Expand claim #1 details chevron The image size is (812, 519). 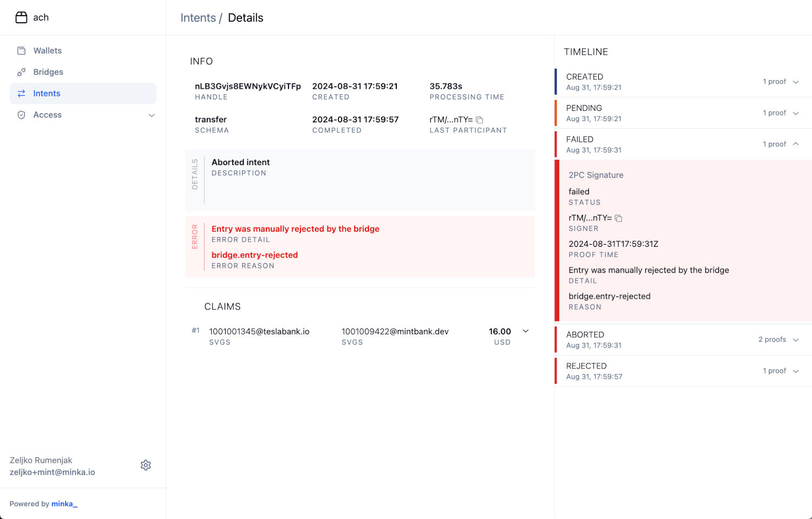[525, 331]
